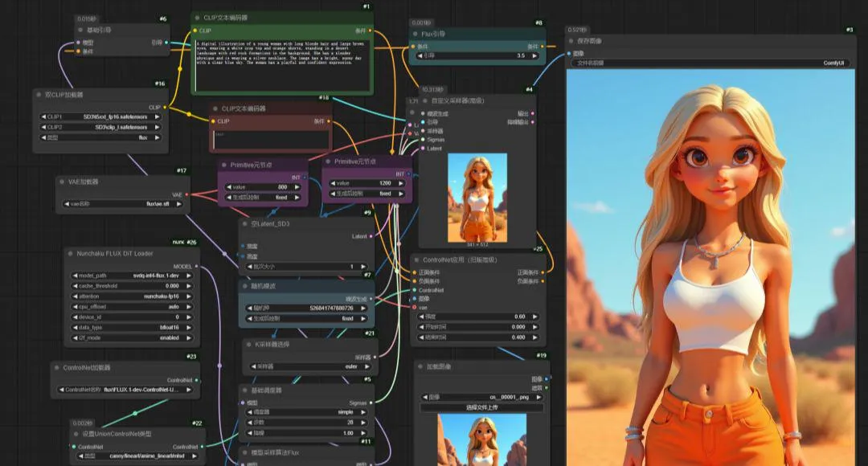
Task: Click 正面条件 output socket on ControlNet应用 node
Action: click(542, 272)
